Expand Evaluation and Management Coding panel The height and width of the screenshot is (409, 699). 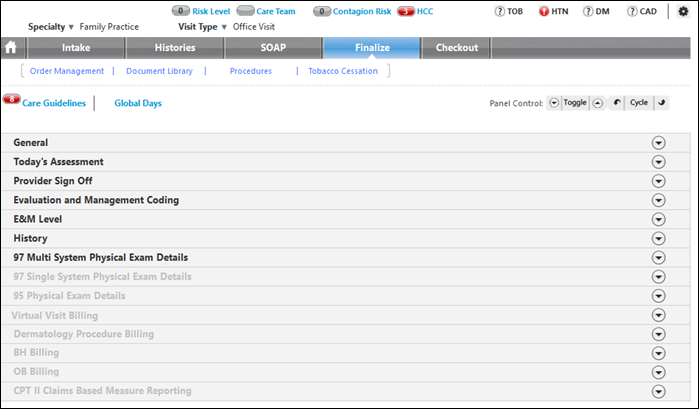(658, 200)
